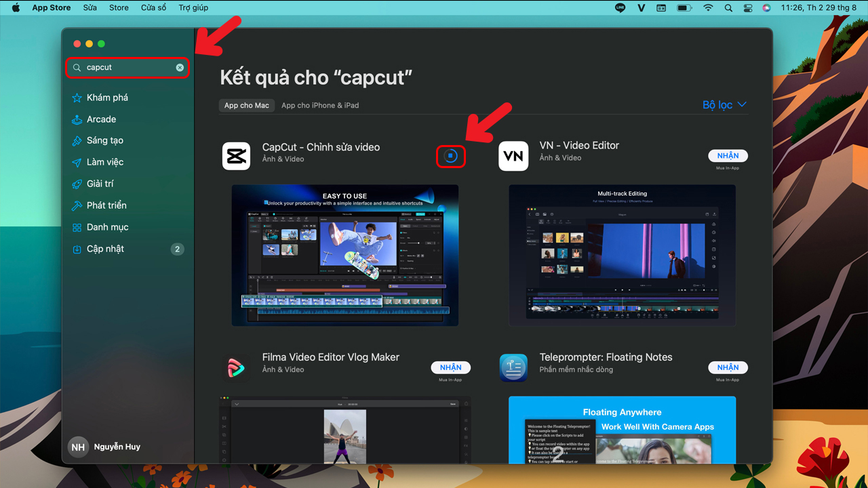Get the Teleprompter: Floating Notes app
This screenshot has width=868, height=488.
[728, 367]
